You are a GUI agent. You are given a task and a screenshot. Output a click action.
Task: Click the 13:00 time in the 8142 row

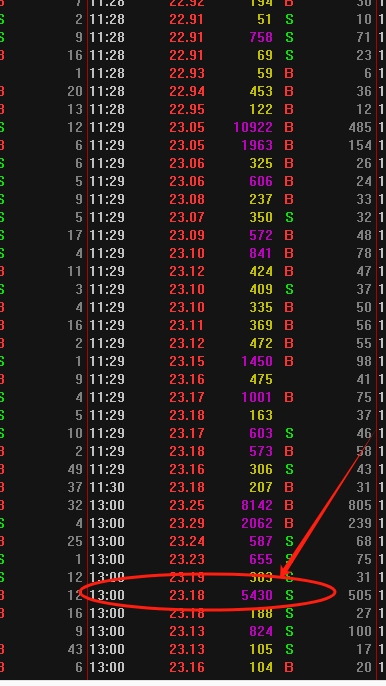(107, 505)
